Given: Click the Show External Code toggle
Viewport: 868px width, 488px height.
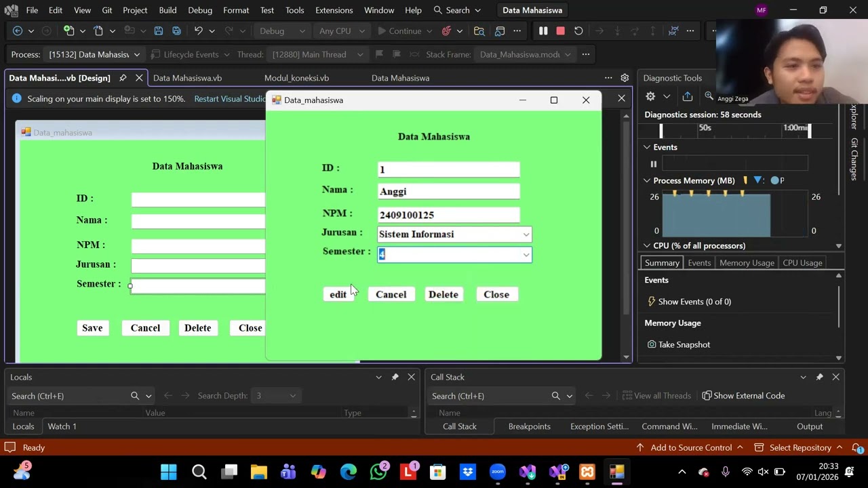Looking at the screenshot, I should 743,396.
